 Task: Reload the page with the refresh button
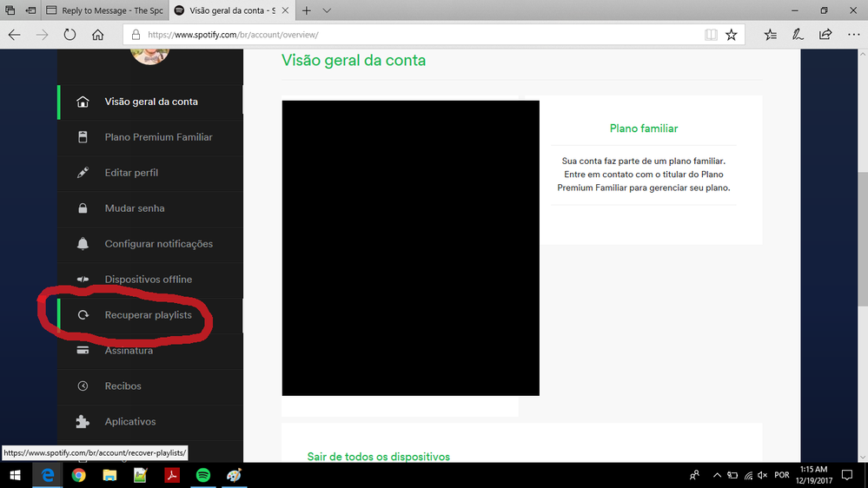click(x=70, y=35)
